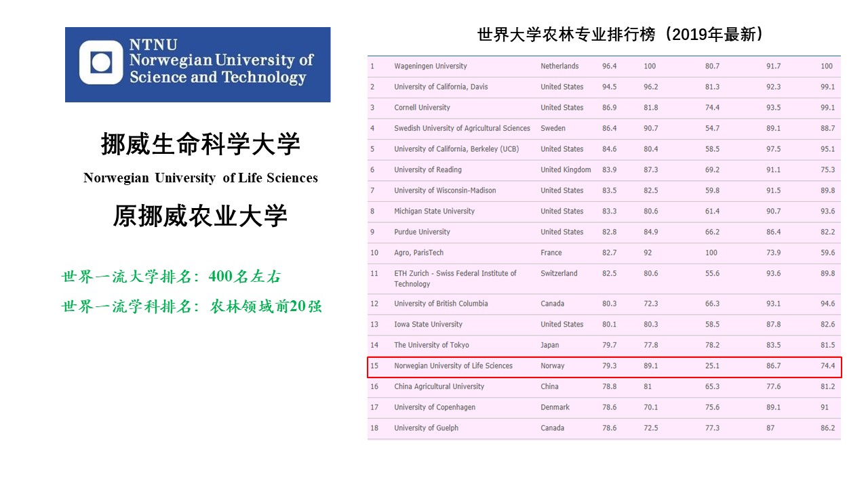Image resolution: width=868 pixels, height=488 pixels.
Task: Click the Japan country cell
Action: pyautogui.click(x=550, y=345)
